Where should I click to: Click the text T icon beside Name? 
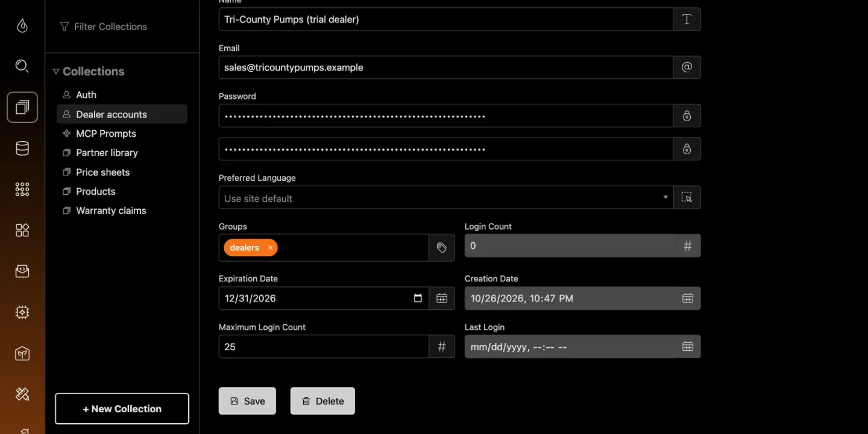[x=687, y=19]
